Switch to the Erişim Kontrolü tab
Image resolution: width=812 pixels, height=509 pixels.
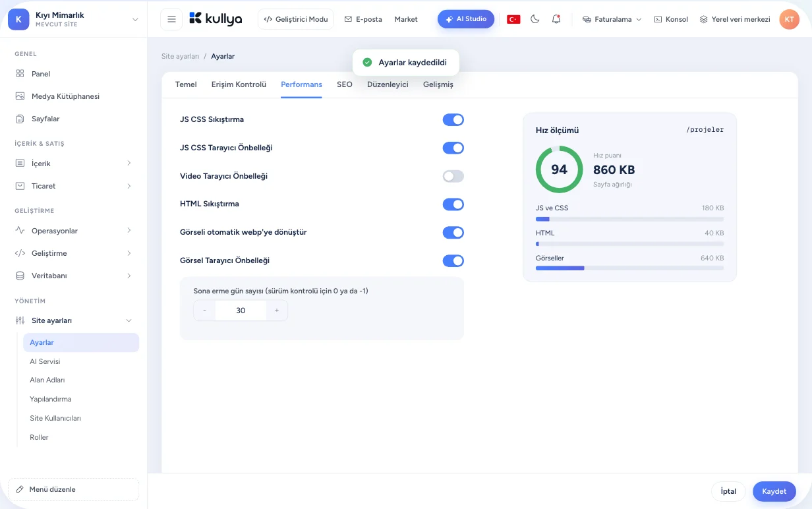pos(239,84)
